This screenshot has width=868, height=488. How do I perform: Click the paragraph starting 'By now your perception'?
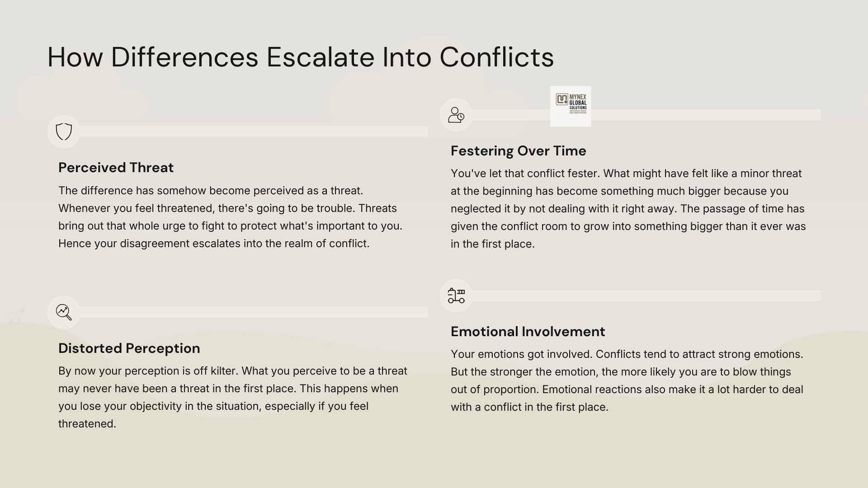(232, 397)
